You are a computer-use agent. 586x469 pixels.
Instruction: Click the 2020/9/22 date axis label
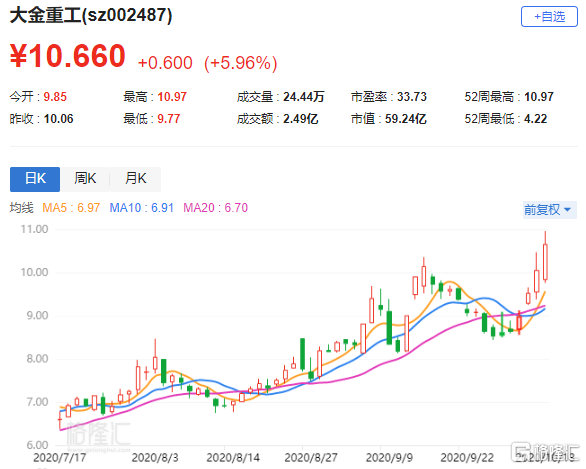(467, 458)
